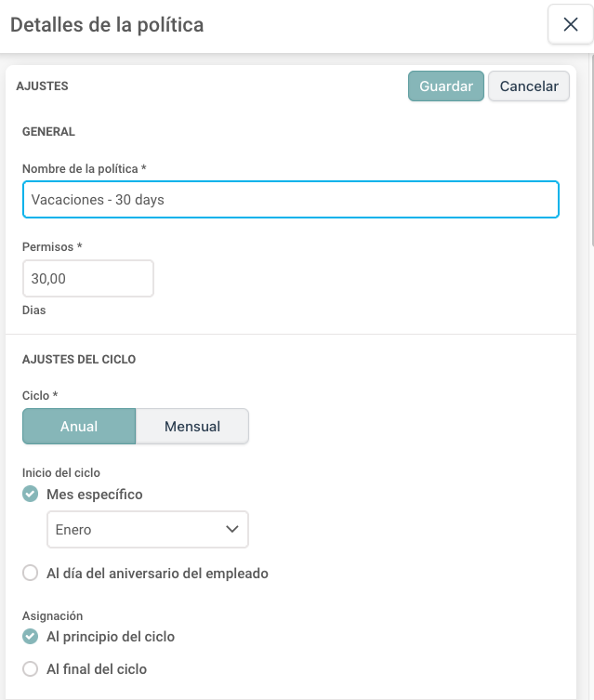The width and height of the screenshot is (594, 700).
Task: Click the Al final del ciclo label text
Action: (97, 669)
